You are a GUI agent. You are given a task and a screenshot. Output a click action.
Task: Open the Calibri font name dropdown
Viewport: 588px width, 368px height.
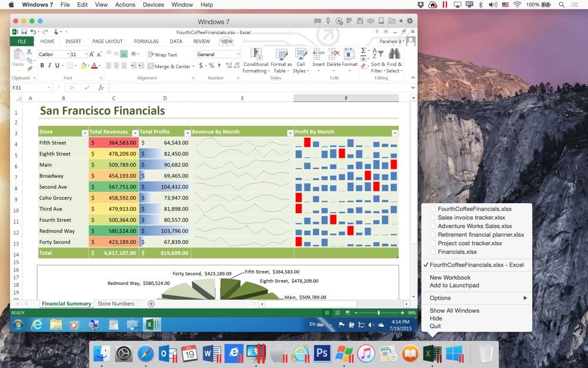pos(66,55)
